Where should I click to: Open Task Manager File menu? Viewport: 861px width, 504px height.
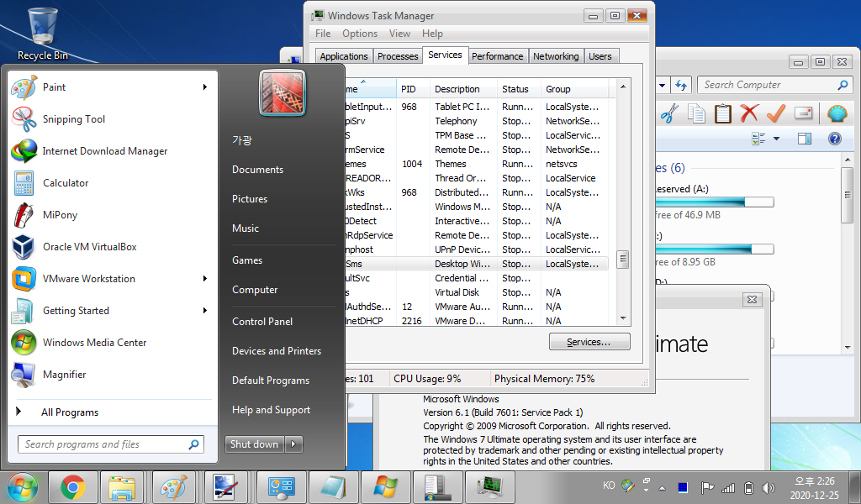tap(323, 34)
